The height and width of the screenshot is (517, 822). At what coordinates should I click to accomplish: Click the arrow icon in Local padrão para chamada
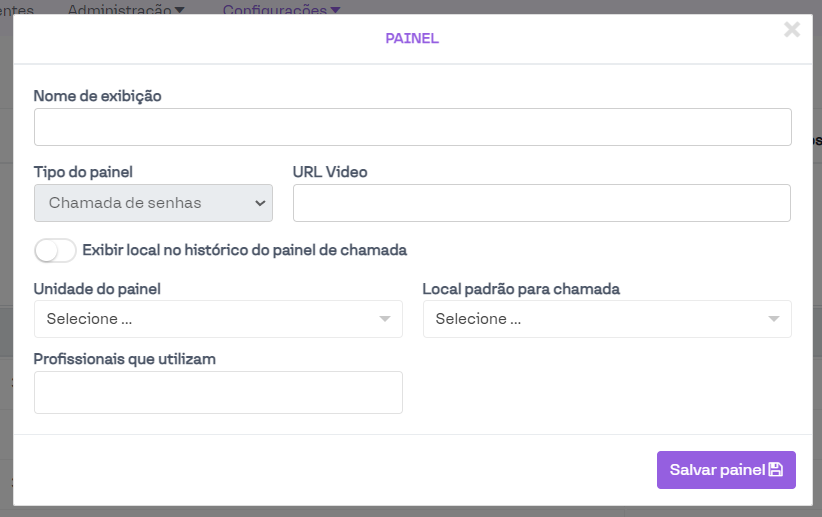(774, 320)
